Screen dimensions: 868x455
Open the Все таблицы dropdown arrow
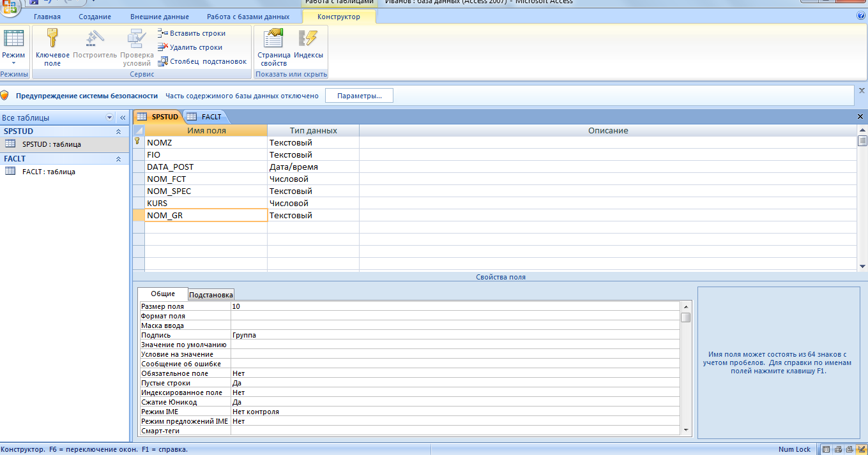point(109,118)
